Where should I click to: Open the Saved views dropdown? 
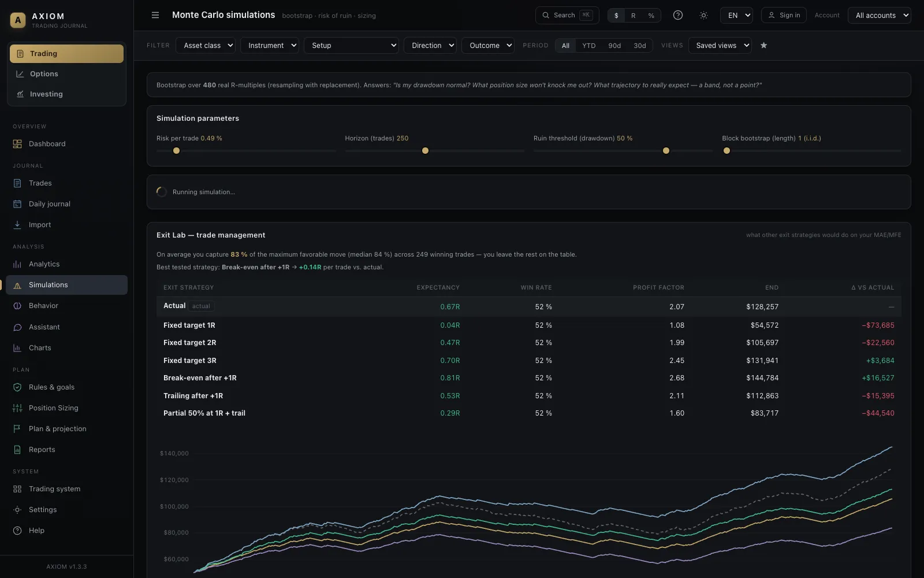[720, 45]
